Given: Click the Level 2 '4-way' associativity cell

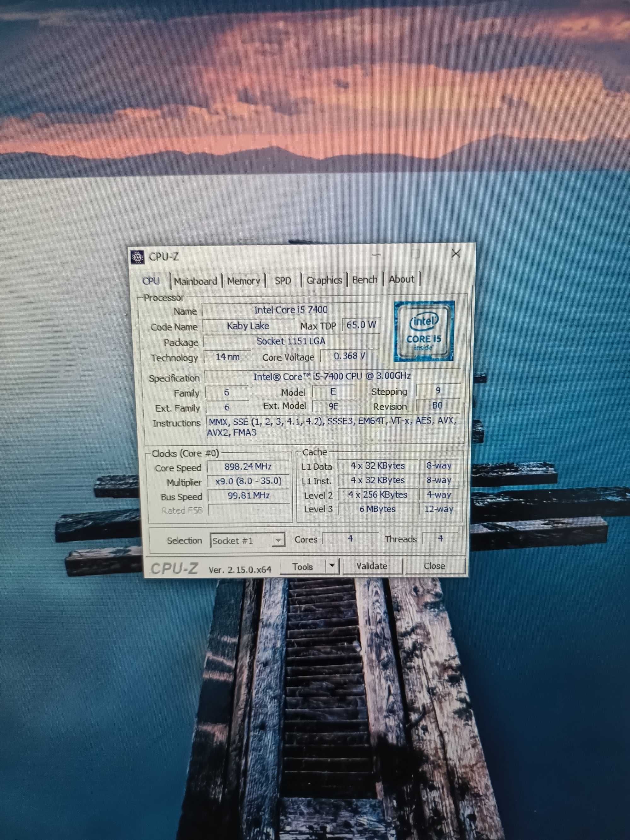Looking at the screenshot, I should (x=438, y=494).
